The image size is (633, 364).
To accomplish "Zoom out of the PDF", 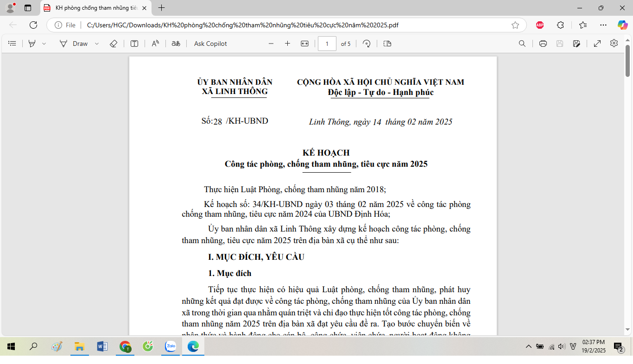I will [271, 44].
